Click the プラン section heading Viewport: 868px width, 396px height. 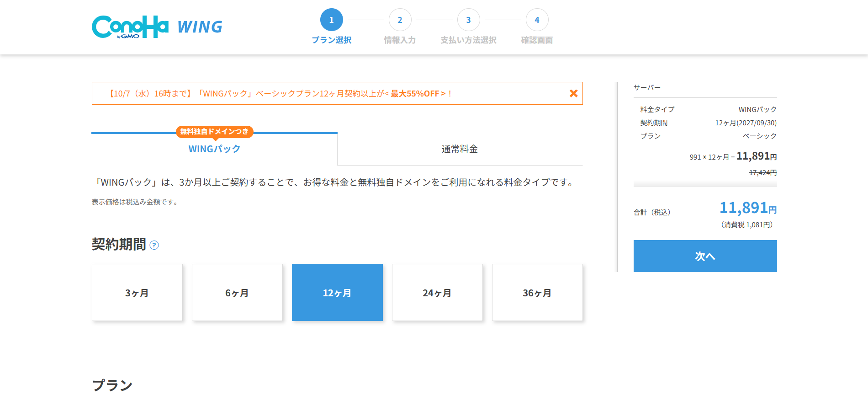tap(112, 385)
